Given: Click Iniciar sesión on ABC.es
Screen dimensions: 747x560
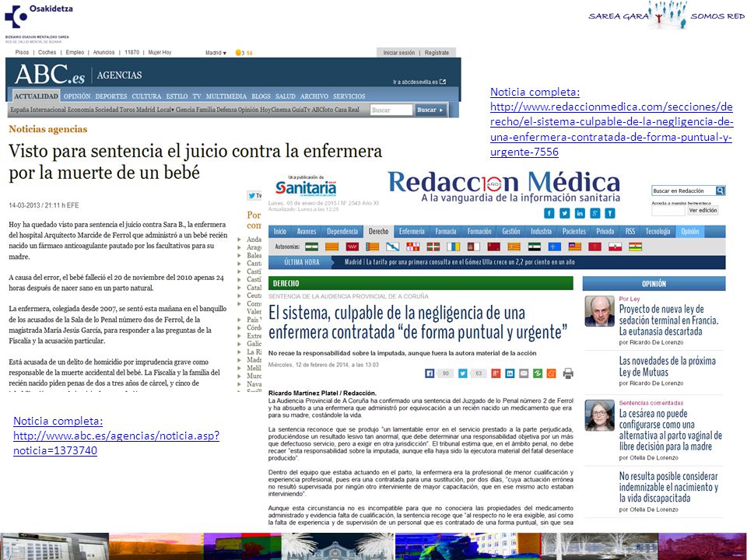Looking at the screenshot, I should (398, 53).
